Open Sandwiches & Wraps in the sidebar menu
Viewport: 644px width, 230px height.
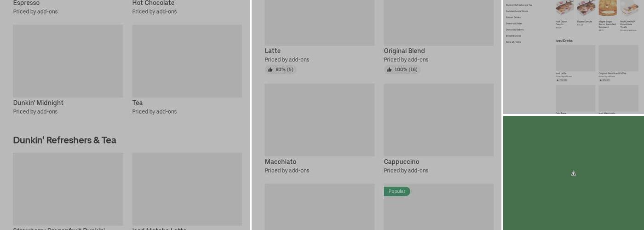(x=517, y=11)
